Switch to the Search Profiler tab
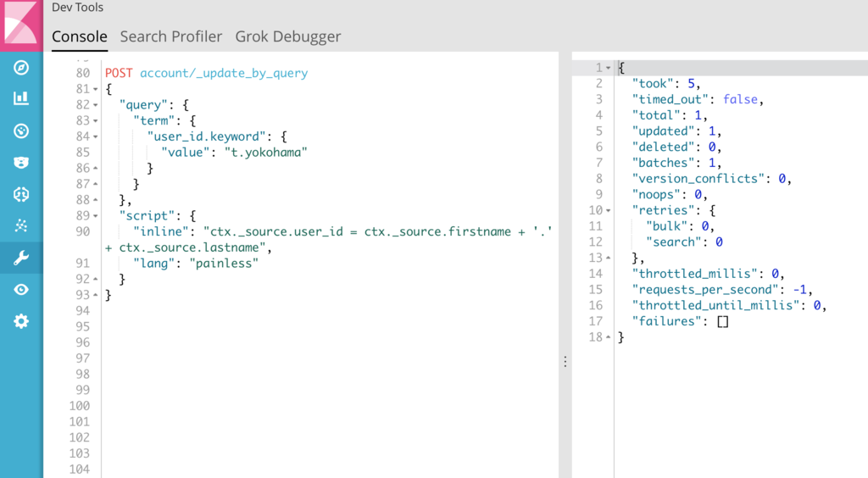This screenshot has height=478, width=868. tap(171, 36)
